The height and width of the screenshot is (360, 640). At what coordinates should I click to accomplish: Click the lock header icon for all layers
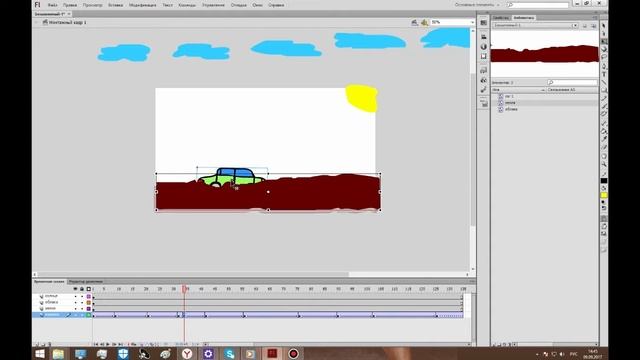[x=82, y=289]
